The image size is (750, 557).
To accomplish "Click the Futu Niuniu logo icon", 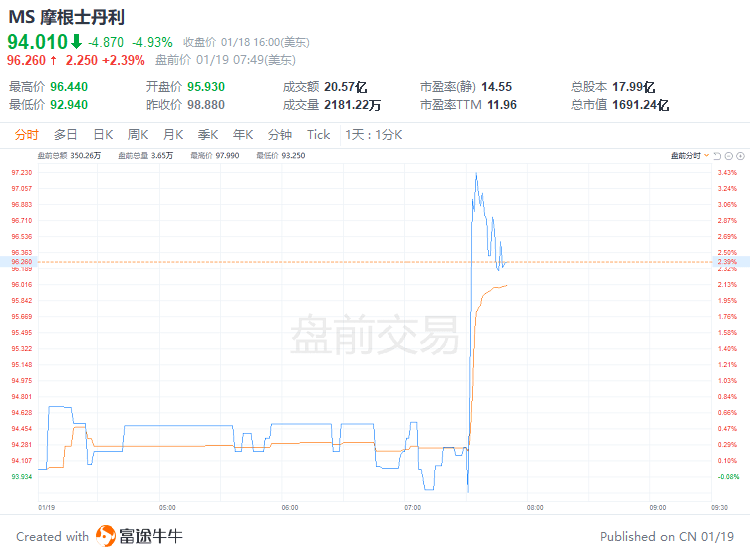I will pos(106,536).
